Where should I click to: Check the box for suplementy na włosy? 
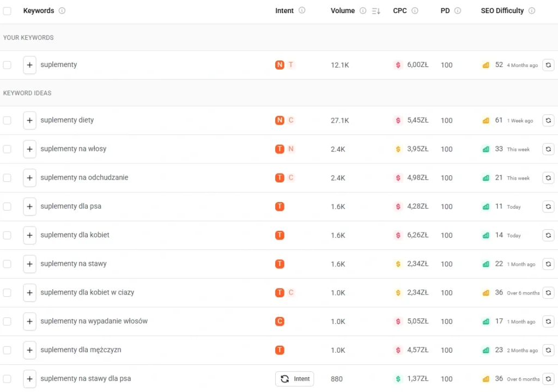pos(7,149)
